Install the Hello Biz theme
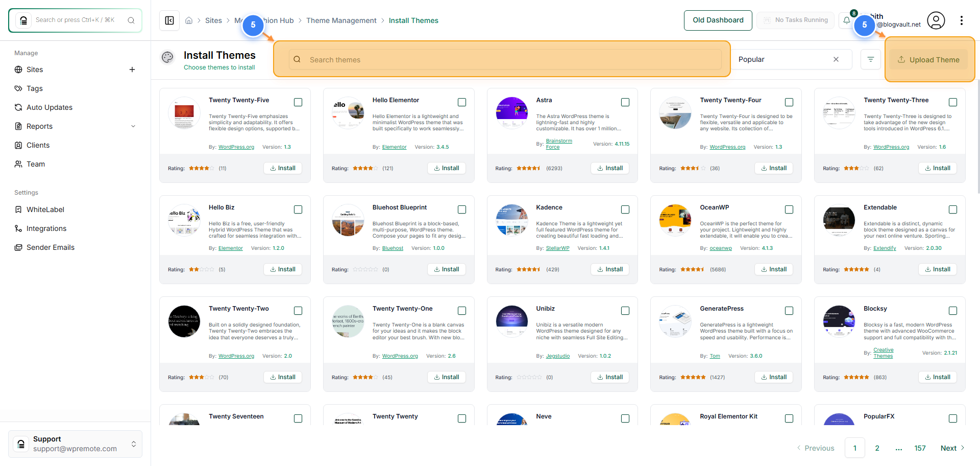Image resolution: width=980 pixels, height=466 pixels. 283,269
